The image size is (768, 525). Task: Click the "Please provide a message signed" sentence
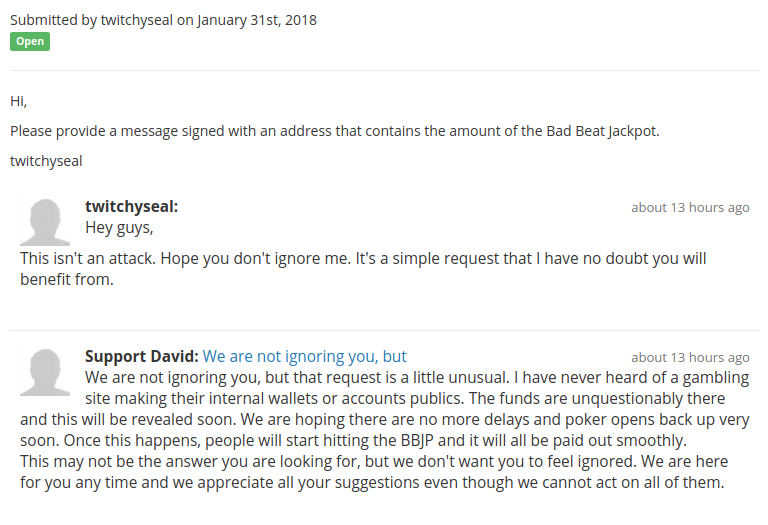[x=335, y=131]
